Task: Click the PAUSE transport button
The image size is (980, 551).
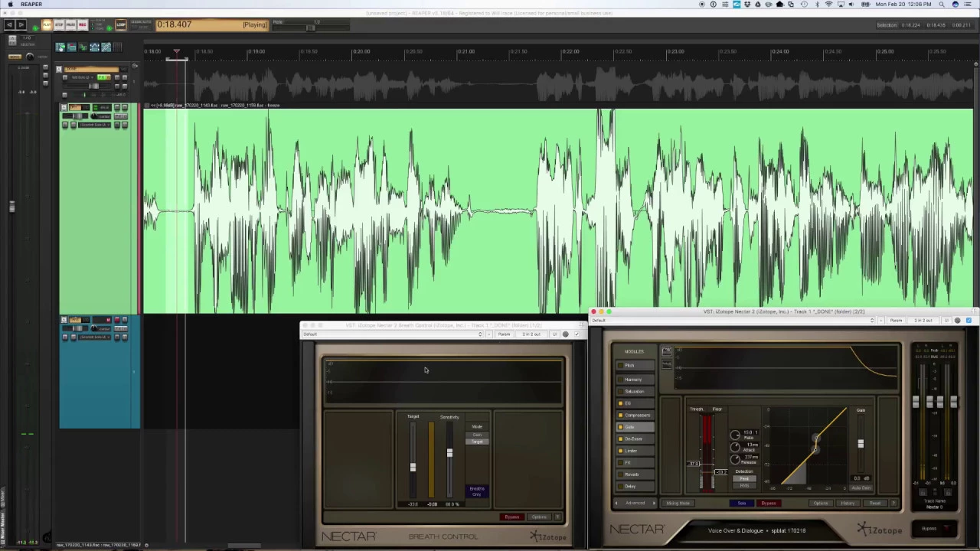Action: click(70, 24)
